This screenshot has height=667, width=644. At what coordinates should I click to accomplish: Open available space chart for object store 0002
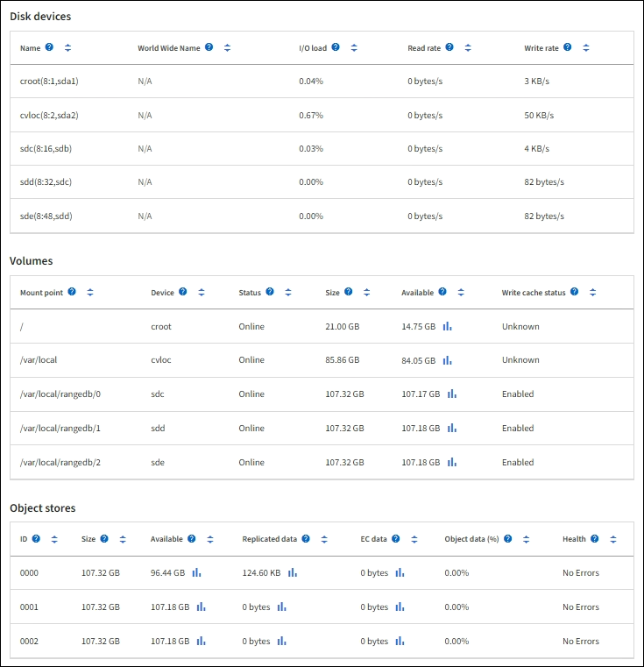click(201, 641)
